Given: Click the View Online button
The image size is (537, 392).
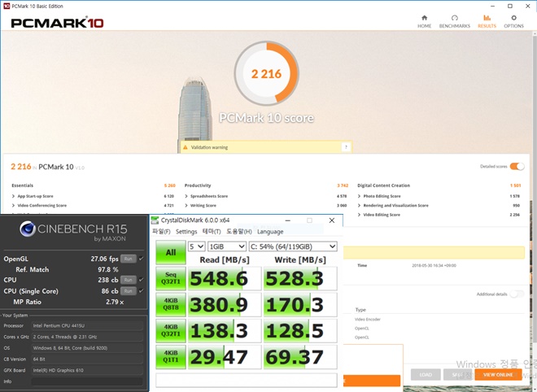Looking at the screenshot, I should coord(498,375).
